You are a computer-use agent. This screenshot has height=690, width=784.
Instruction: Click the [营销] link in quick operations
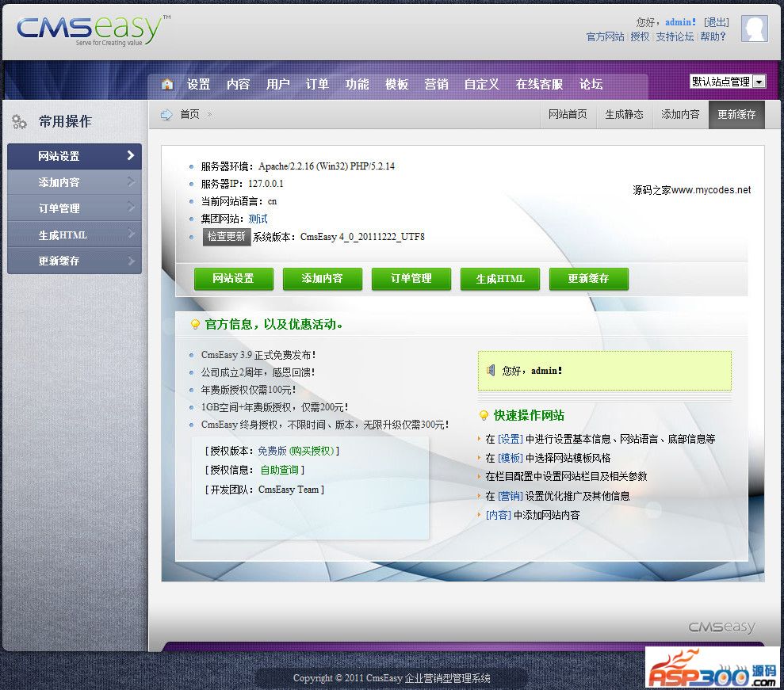pos(510,496)
